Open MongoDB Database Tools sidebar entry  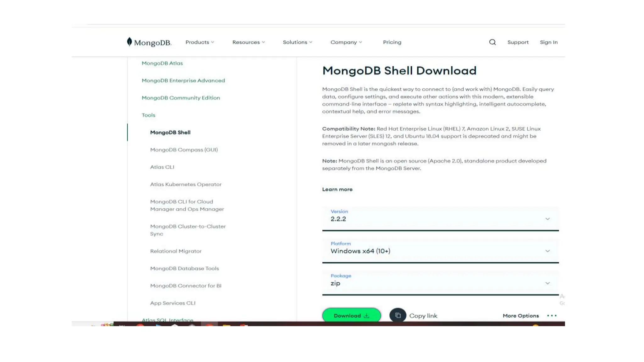click(184, 268)
